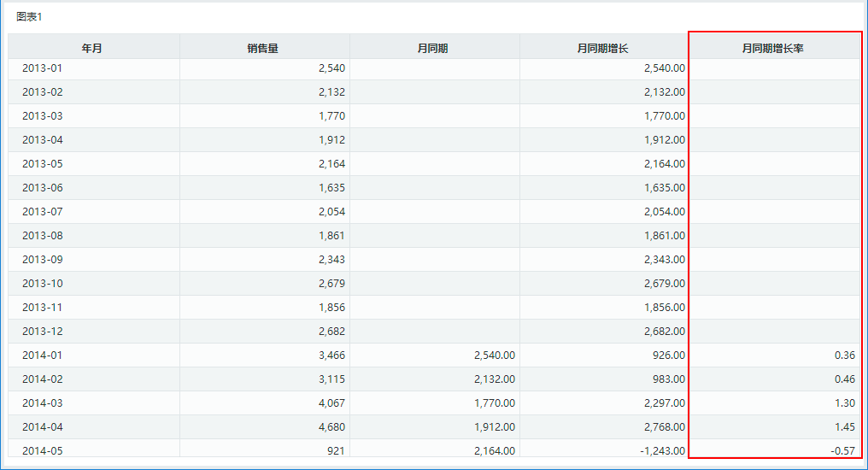Image resolution: width=868 pixels, height=470 pixels.
Task: Click the 1,912.00 value in 月同期 column
Action: [495, 426]
